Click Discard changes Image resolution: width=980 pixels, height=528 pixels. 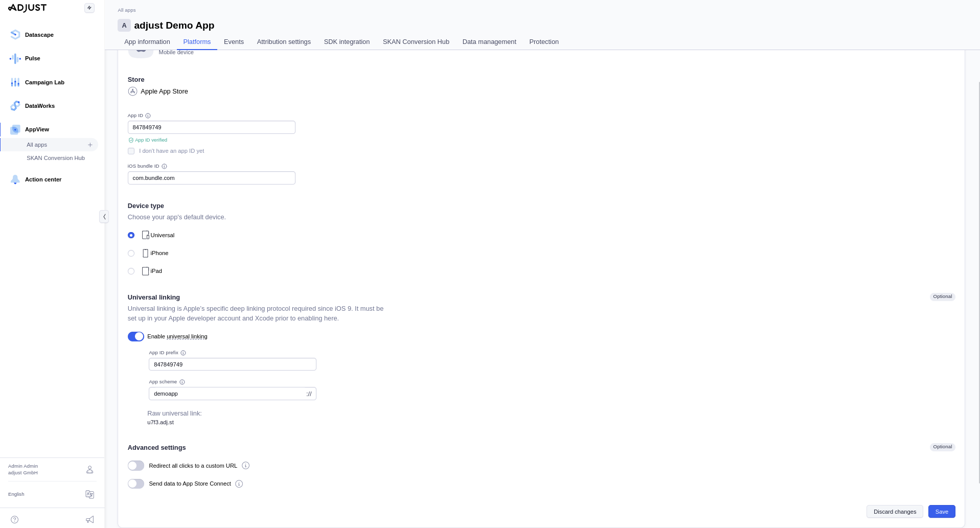[895, 512]
